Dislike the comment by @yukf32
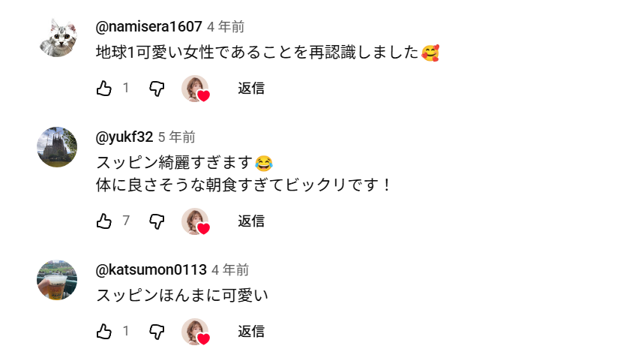The image size is (644, 364). [x=157, y=221]
